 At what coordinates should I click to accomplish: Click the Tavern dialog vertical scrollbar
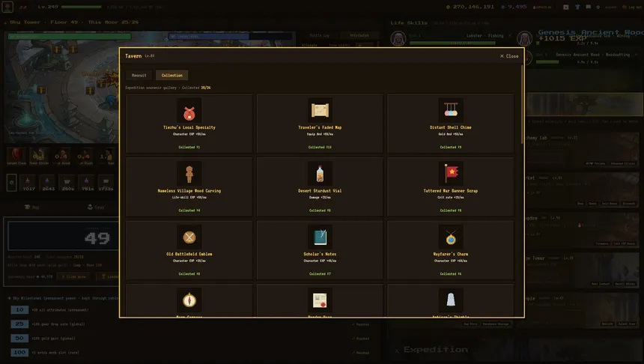coord(522,105)
